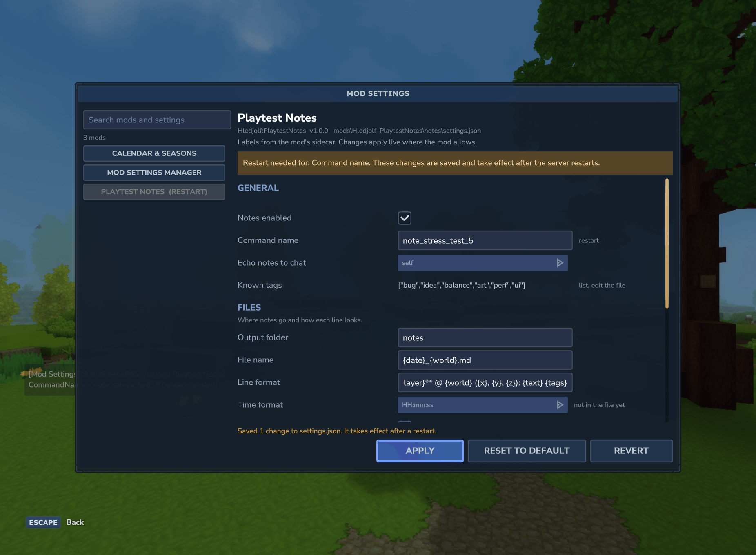Select Playtest Notes (Restart) mod
This screenshot has width=756, height=555.
[154, 192]
